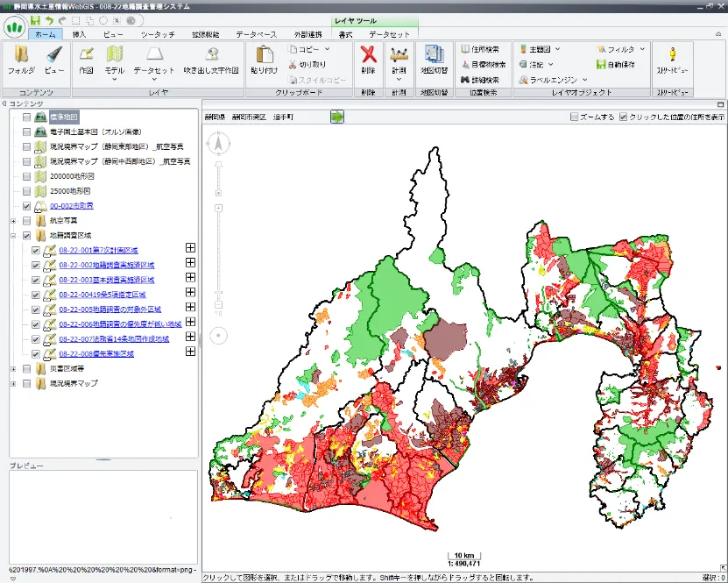Switch to the 挿入 tab
Viewport: 728px width, 583px height.
(79, 34)
